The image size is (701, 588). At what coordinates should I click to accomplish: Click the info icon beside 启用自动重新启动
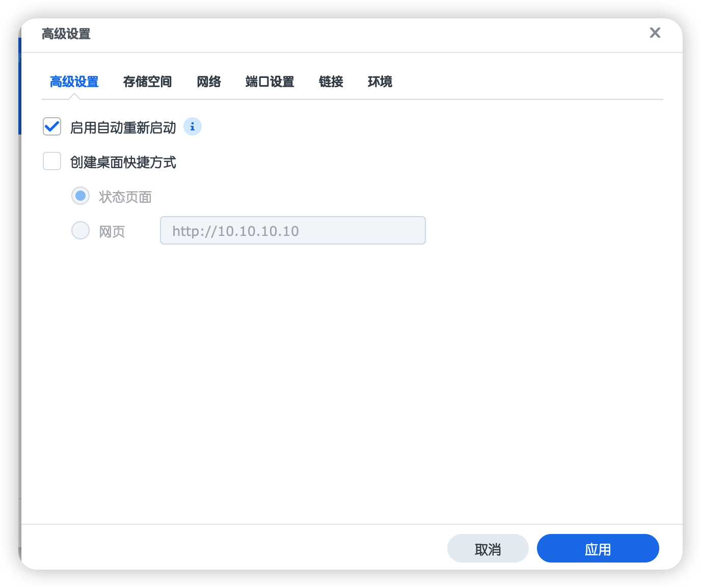(193, 127)
